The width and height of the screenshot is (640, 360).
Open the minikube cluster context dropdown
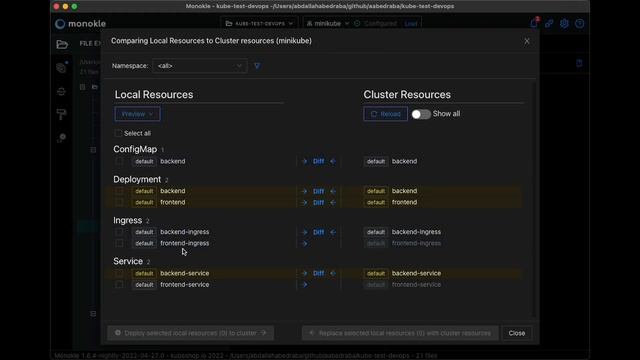tap(328, 24)
